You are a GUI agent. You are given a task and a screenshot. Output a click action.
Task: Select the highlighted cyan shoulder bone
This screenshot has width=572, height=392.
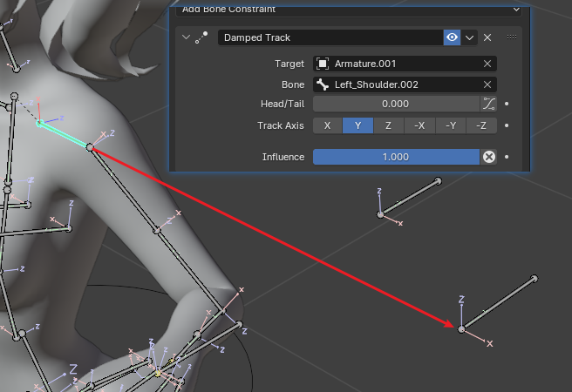pos(65,135)
